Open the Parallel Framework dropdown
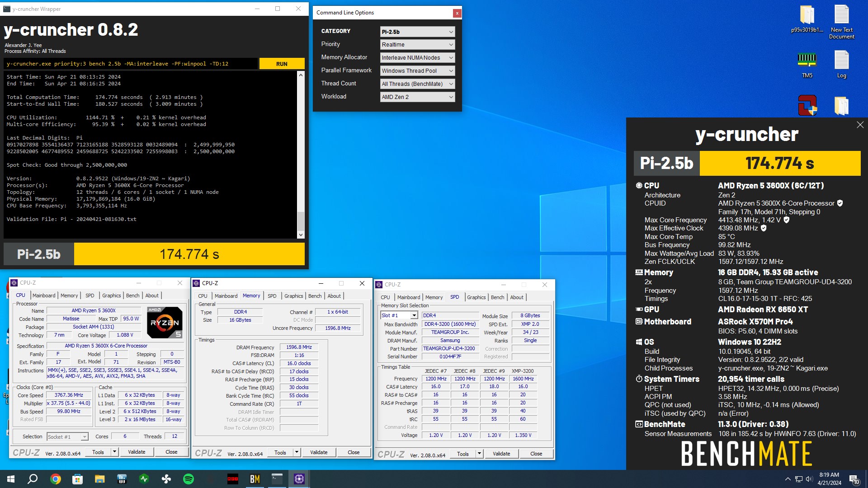 417,71
